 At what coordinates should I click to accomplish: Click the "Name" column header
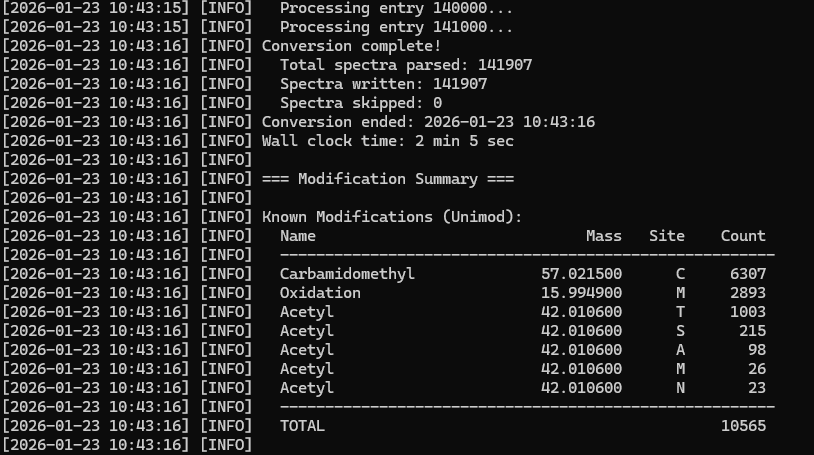pyautogui.click(x=298, y=236)
